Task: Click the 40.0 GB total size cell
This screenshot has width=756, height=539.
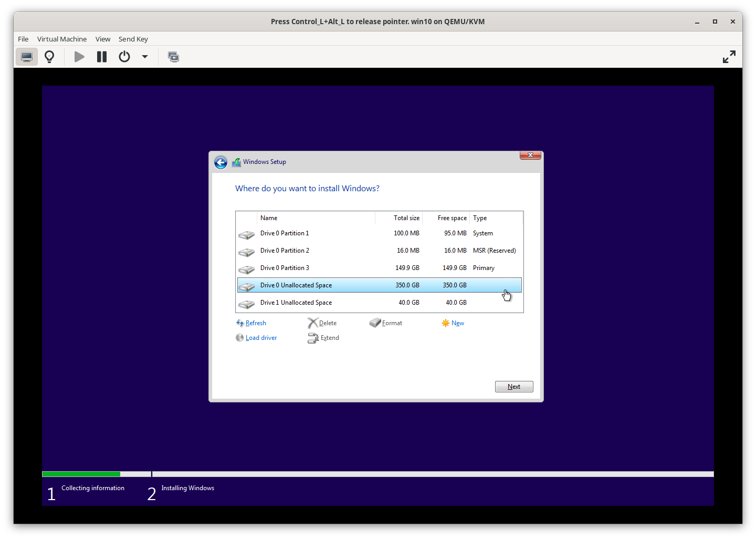Action: pos(409,303)
